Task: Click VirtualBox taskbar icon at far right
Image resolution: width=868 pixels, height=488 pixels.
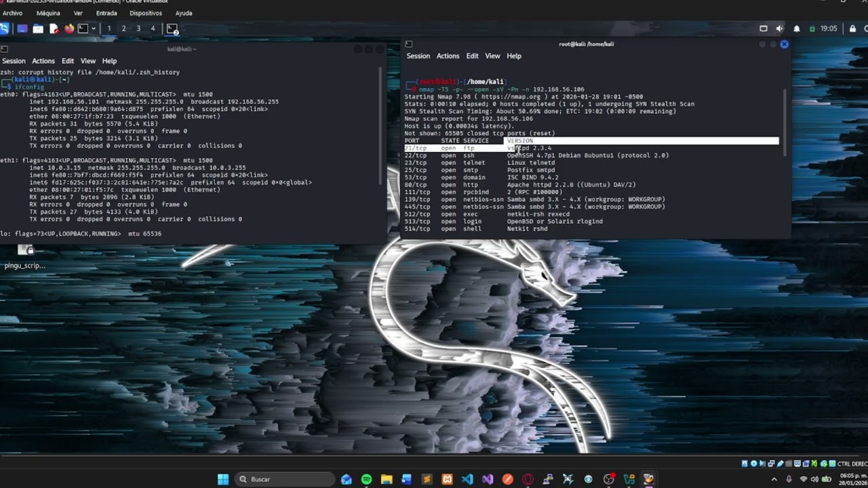Action: pos(649,479)
